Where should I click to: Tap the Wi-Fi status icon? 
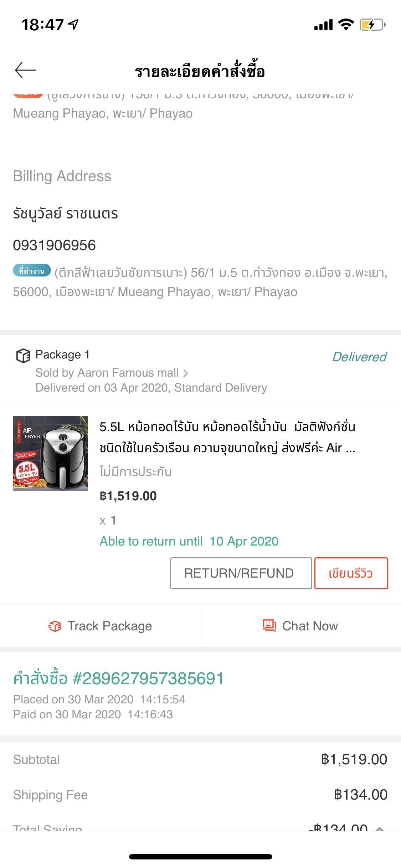click(345, 25)
